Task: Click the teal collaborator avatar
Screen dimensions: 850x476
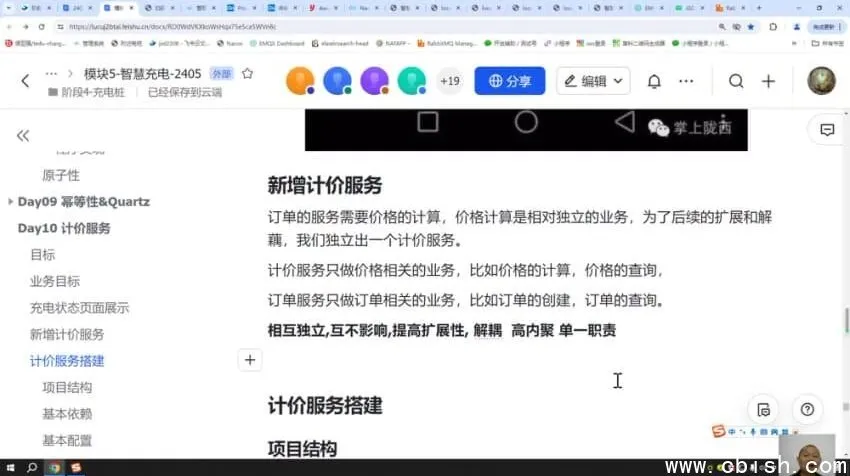Action: click(412, 81)
